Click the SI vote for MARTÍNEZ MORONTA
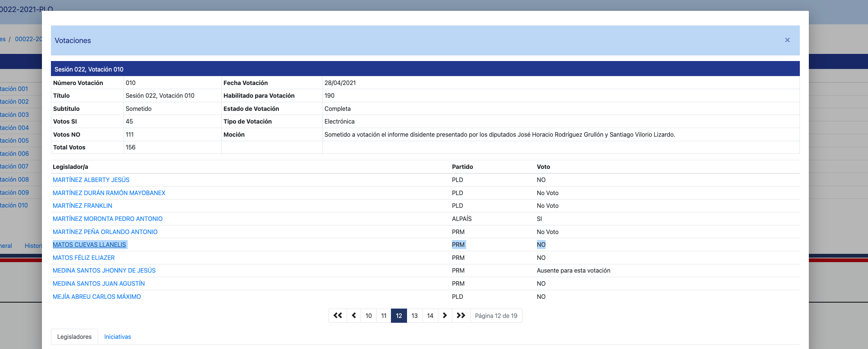868x349 pixels. point(539,219)
